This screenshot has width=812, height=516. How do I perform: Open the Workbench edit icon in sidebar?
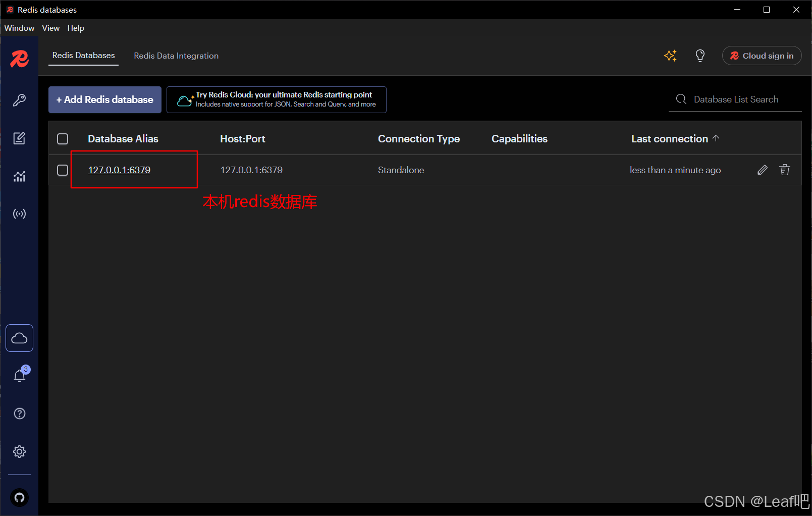pyautogui.click(x=19, y=138)
